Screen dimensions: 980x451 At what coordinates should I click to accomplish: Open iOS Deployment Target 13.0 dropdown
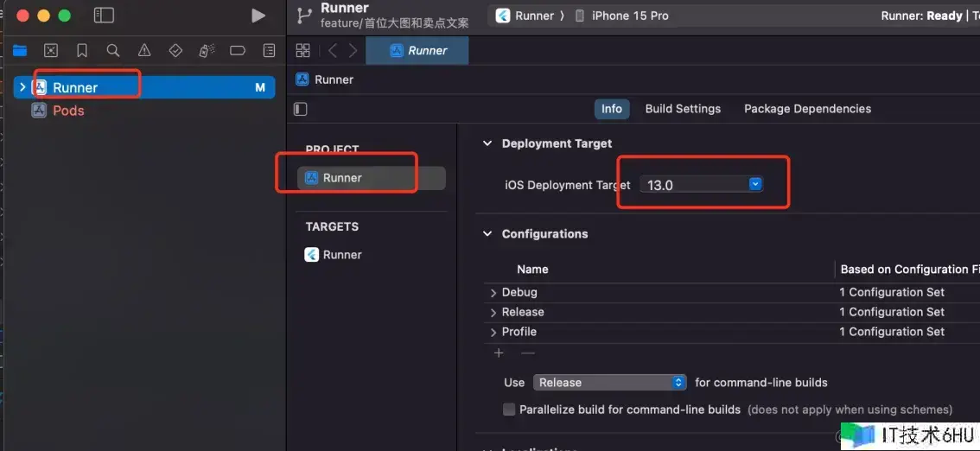[701, 184]
